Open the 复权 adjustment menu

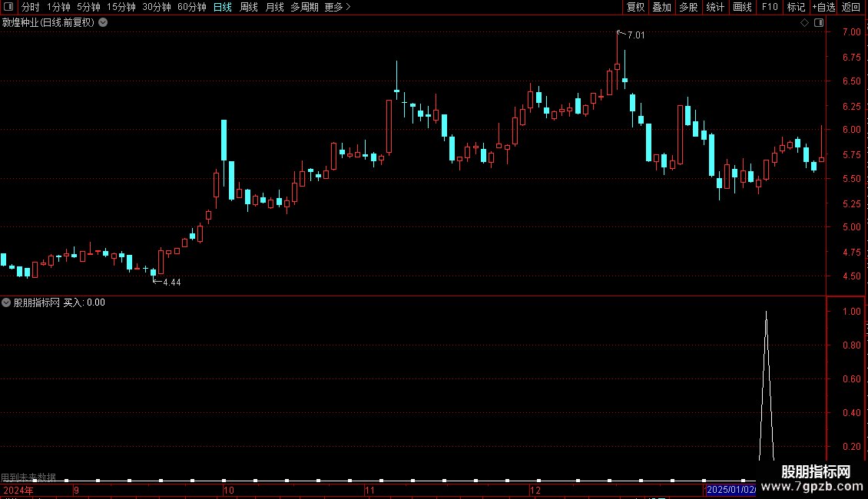(x=635, y=7)
